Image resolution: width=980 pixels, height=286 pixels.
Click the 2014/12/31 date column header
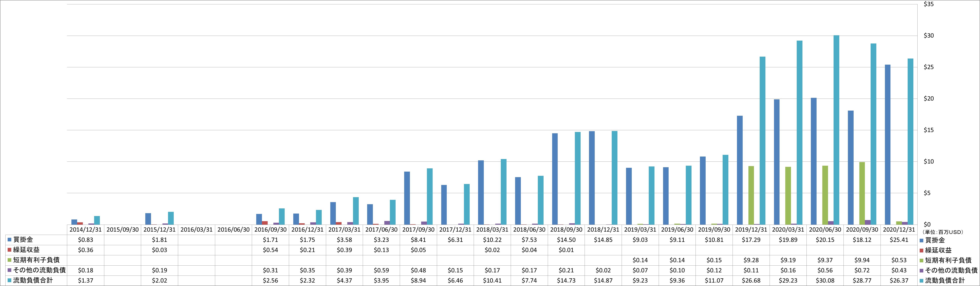click(x=86, y=230)
